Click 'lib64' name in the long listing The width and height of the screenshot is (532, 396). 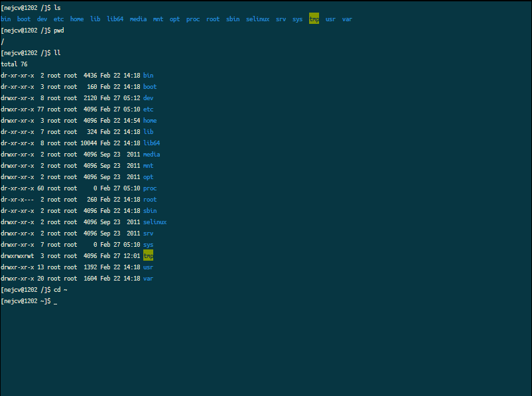(x=152, y=143)
